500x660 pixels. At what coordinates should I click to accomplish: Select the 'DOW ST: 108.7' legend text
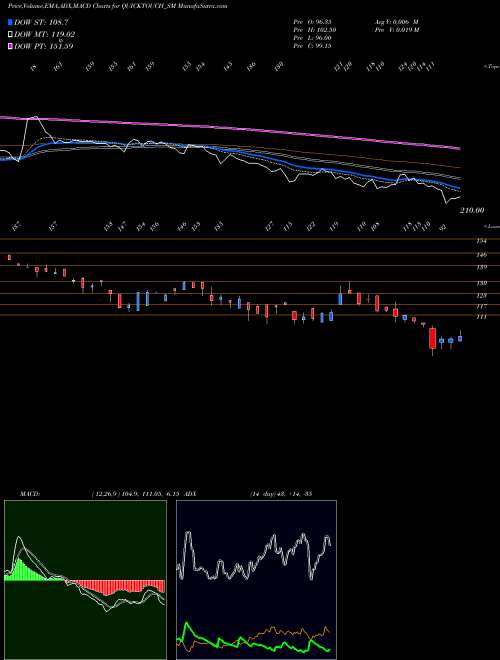pos(41,22)
